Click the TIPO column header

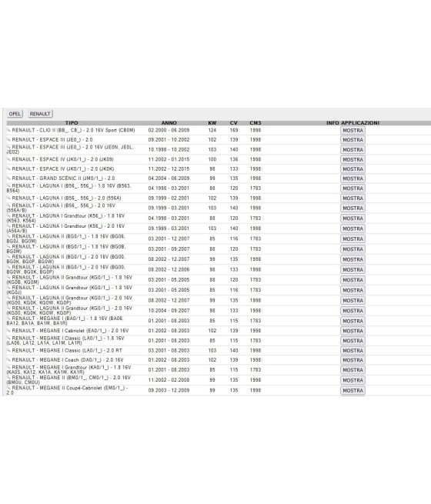pyautogui.click(x=72, y=123)
